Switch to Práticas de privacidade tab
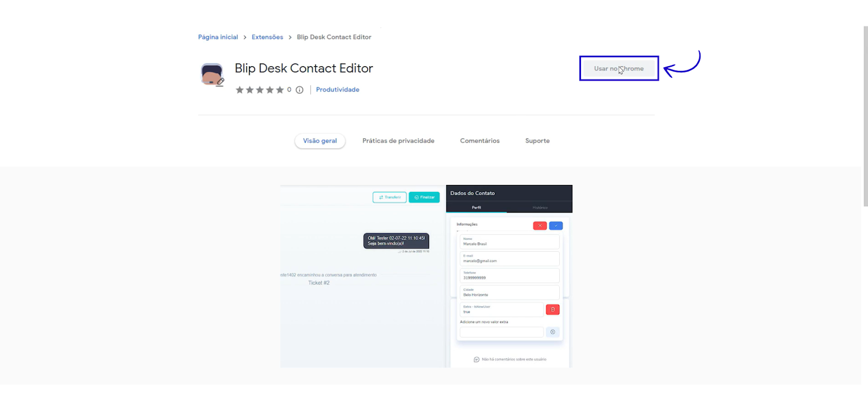The width and height of the screenshot is (868, 411). 398,141
